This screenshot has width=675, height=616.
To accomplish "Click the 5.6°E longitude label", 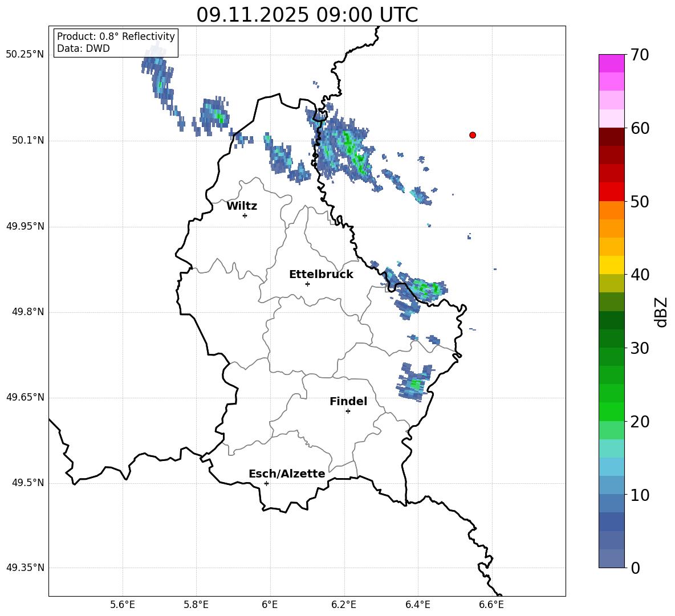I will [123, 605].
